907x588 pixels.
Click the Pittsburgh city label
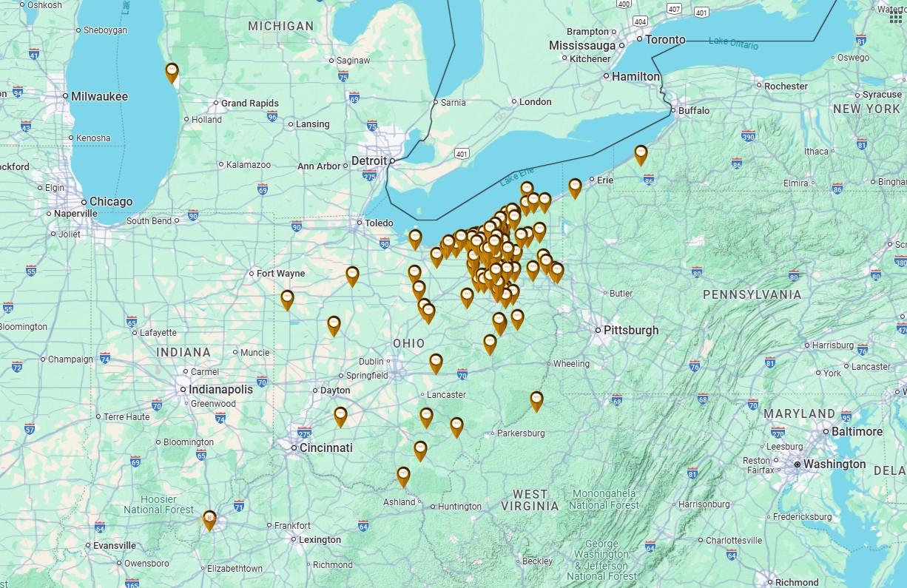click(630, 331)
